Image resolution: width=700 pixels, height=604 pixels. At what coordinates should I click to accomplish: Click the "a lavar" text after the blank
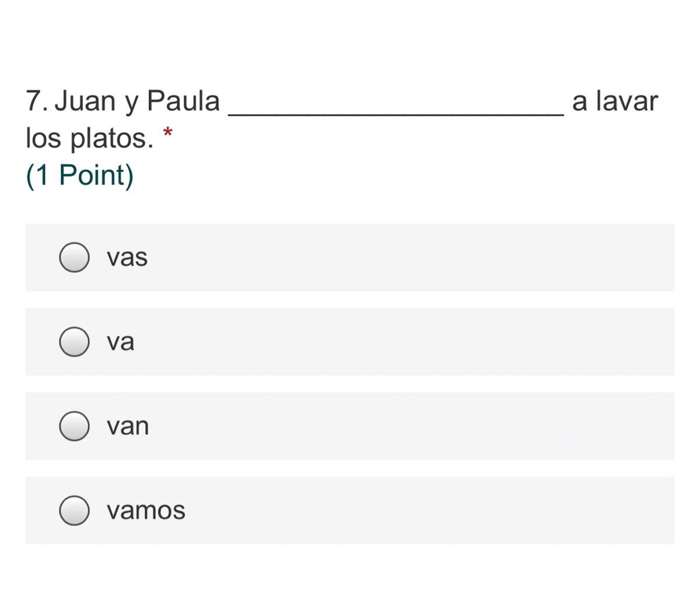615,101
